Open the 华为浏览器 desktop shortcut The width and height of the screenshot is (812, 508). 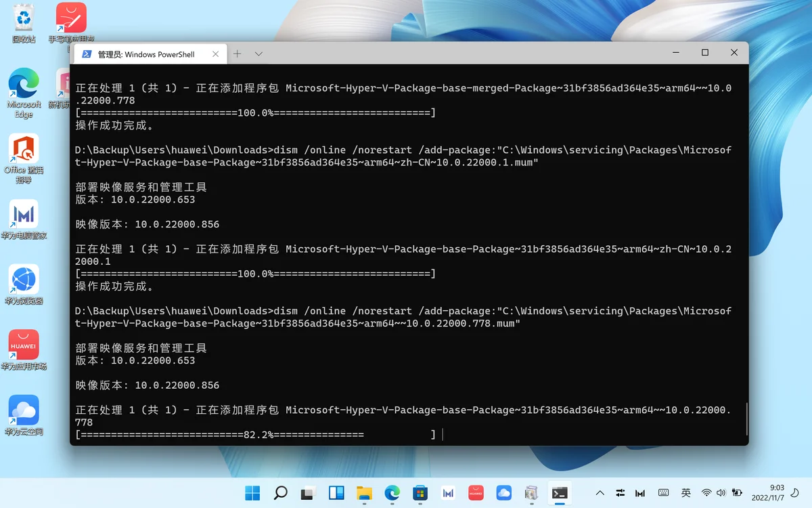[24, 285]
